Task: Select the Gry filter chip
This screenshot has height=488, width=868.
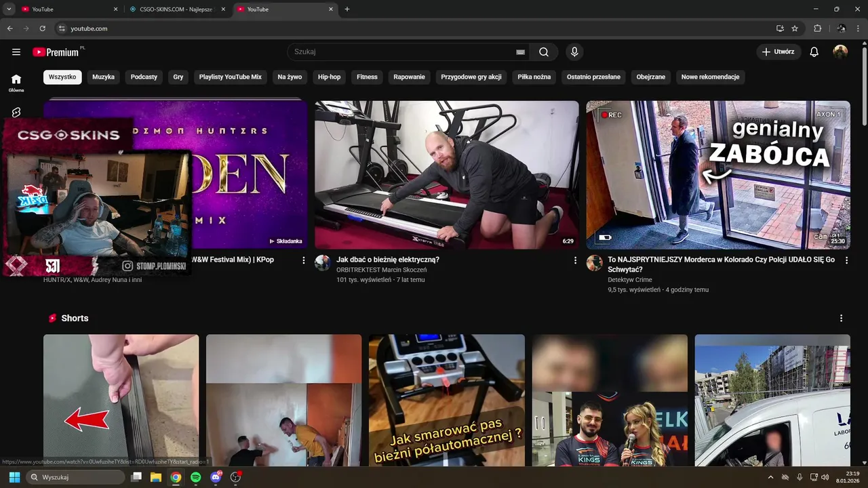Action: [178, 77]
